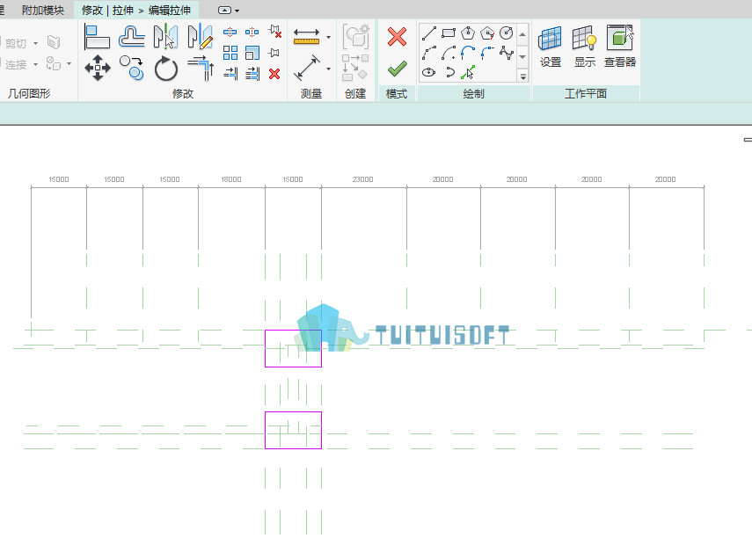Choose the Ellipse draw tool
The height and width of the screenshot is (560, 752).
pyautogui.click(x=428, y=72)
